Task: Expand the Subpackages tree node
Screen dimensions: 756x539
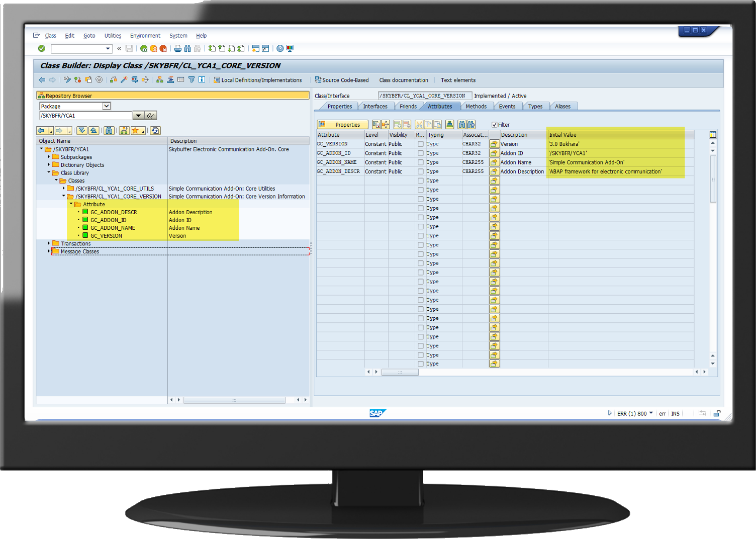Action: pyautogui.click(x=49, y=156)
